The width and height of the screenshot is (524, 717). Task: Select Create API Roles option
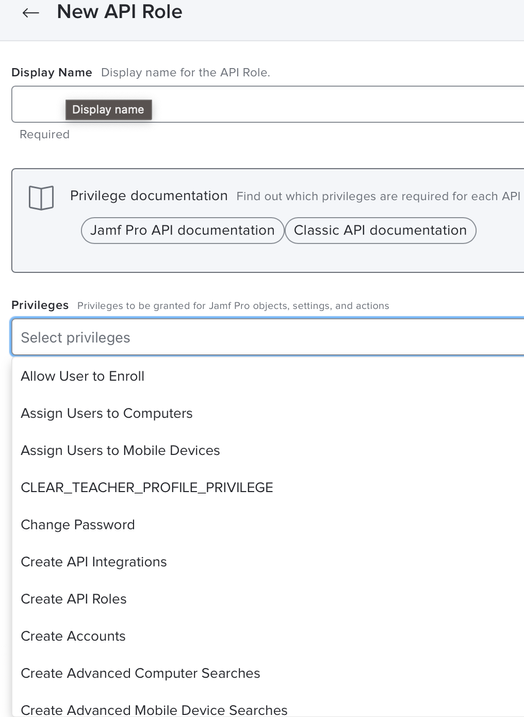coord(267,599)
